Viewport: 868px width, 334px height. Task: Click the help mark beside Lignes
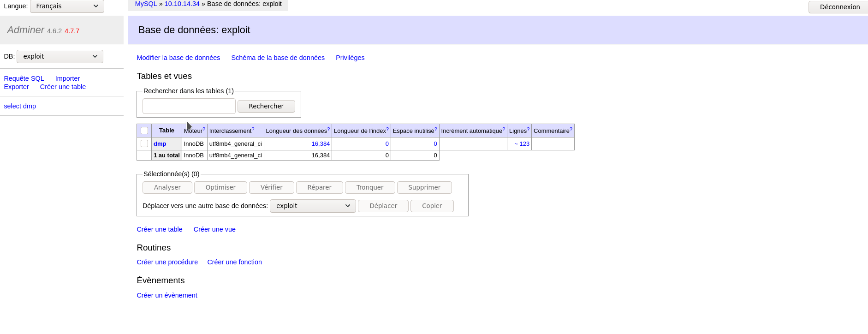click(528, 130)
